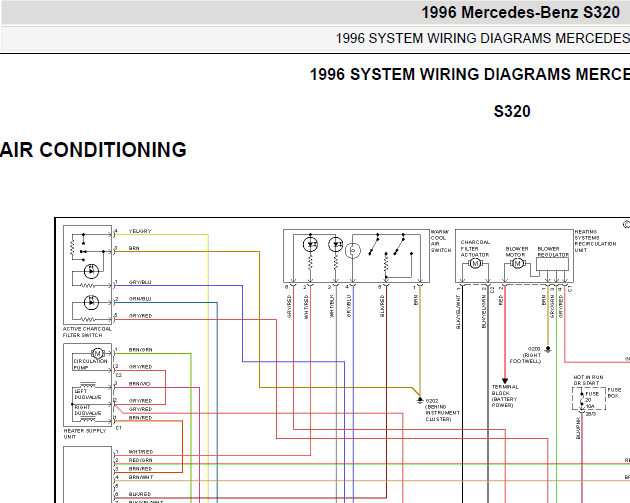The height and width of the screenshot is (503, 630).
Task: Click the blower motor symbol
Action: click(x=518, y=264)
